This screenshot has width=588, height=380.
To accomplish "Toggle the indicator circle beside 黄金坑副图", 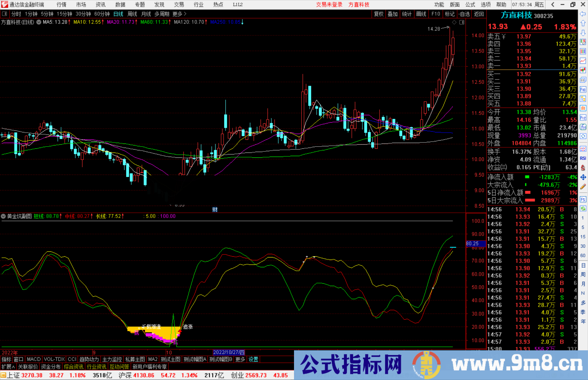I will pyautogui.click(x=3, y=216).
